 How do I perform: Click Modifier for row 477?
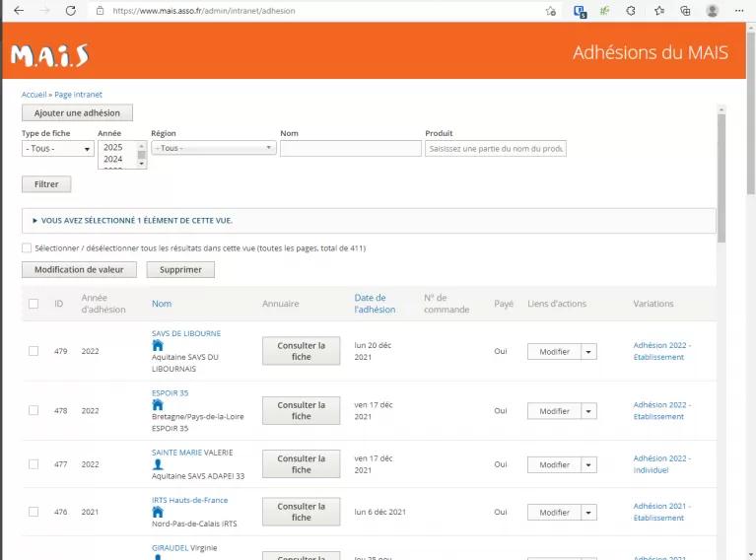point(554,465)
